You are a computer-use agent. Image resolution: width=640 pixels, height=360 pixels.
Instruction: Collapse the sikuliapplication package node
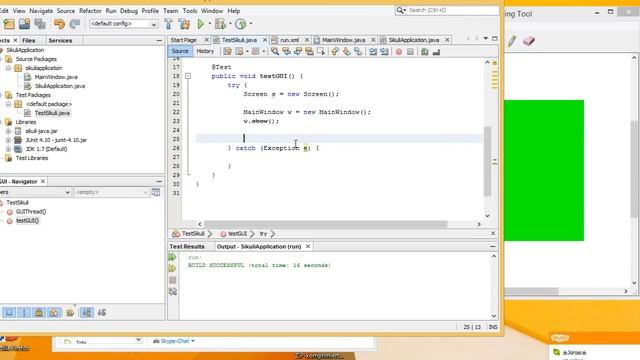click(8, 68)
